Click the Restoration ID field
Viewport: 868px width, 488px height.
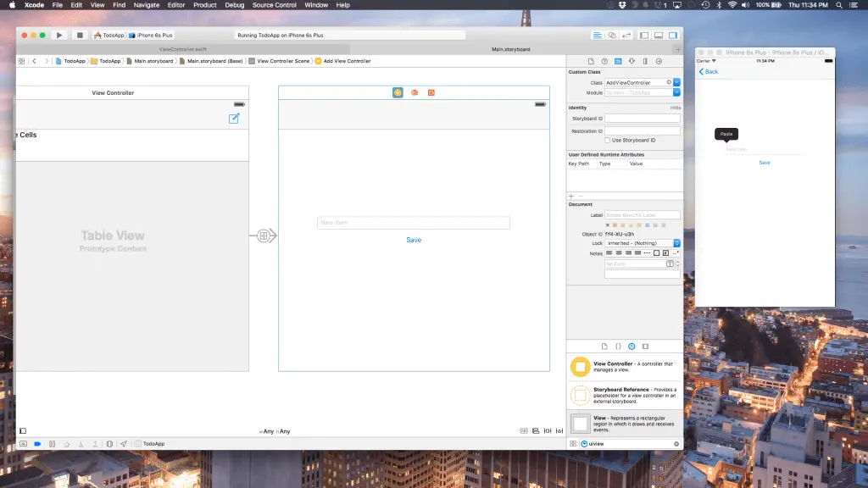[x=643, y=131]
